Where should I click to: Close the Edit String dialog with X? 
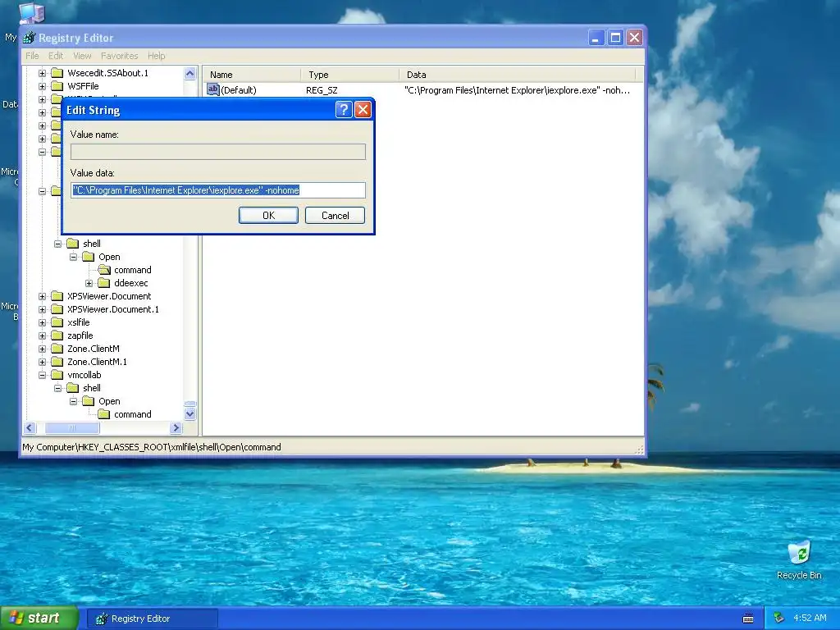363,110
